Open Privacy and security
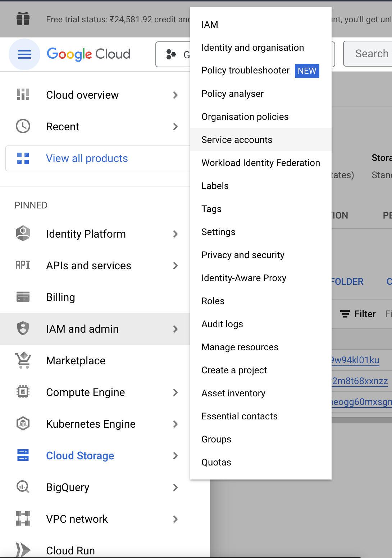Screen dimensions: 392x558 (261, 255)
